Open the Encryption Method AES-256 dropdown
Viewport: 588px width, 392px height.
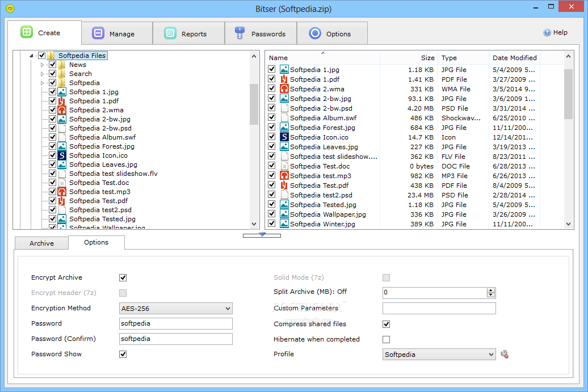coord(175,309)
